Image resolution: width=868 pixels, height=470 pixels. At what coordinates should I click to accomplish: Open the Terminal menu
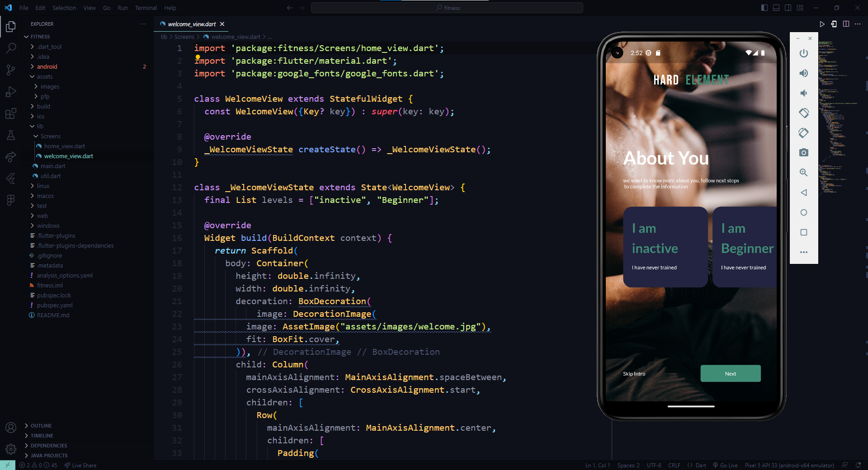coord(146,8)
